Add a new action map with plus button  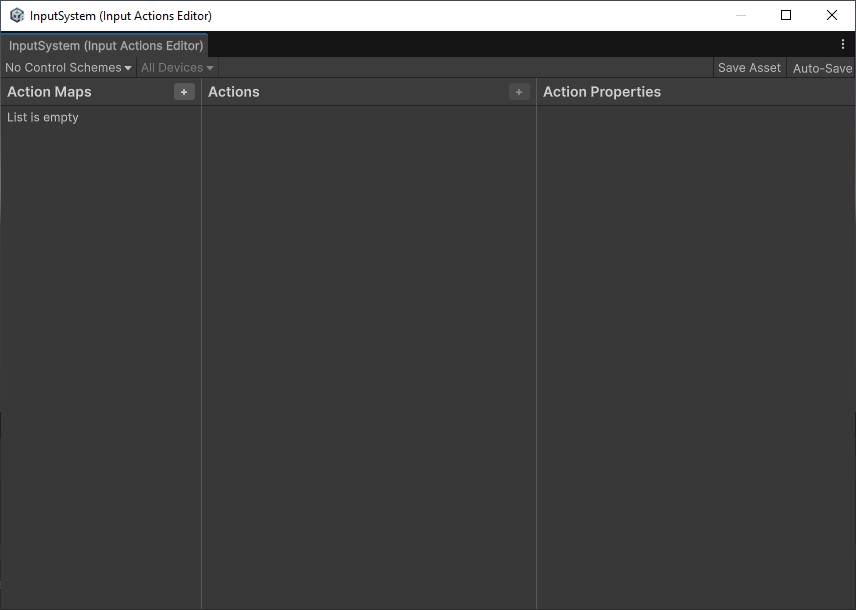click(x=184, y=92)
